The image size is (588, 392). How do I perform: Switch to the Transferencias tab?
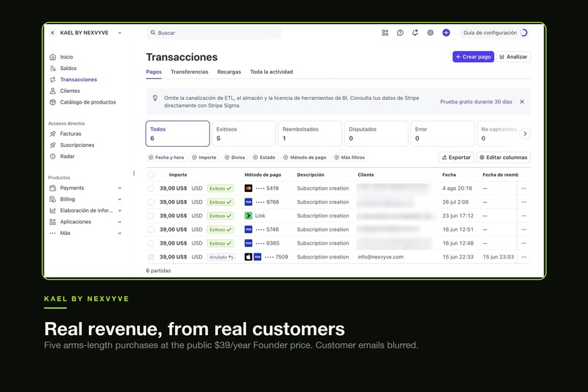190,72
